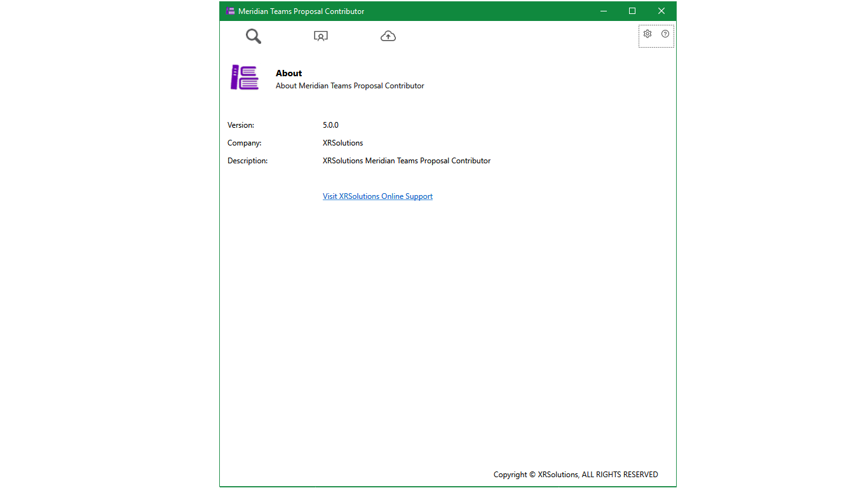Image resolution: width=868 pixels, height=488 pixels.
Task: Click the purple book app logo
Action: (x=245, y=78)
